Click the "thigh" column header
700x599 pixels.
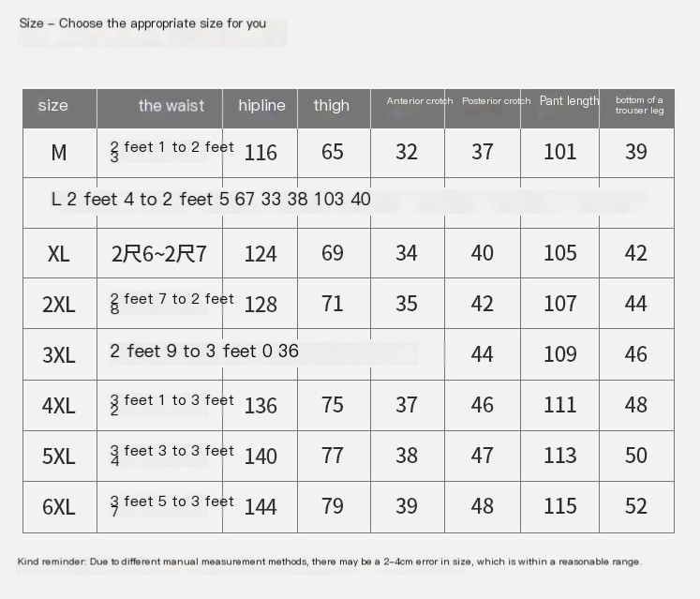pos(332,106)
